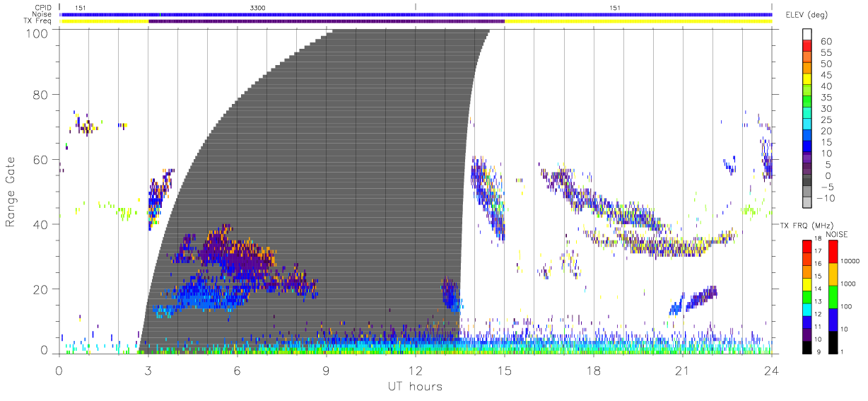Click the white top segment of the ELEV colorbar

pos(807,34)
